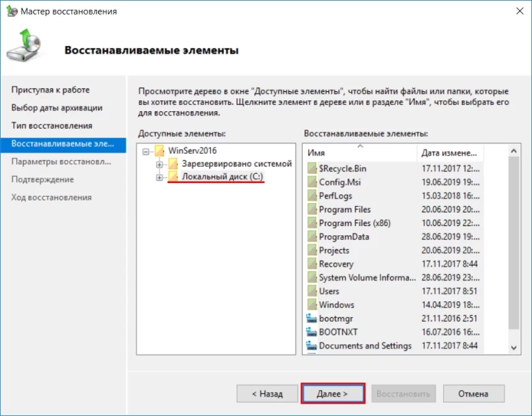Click the WinServ2016 server icon in tree
This screenshot has height=416, width=532.
(159, 150)
